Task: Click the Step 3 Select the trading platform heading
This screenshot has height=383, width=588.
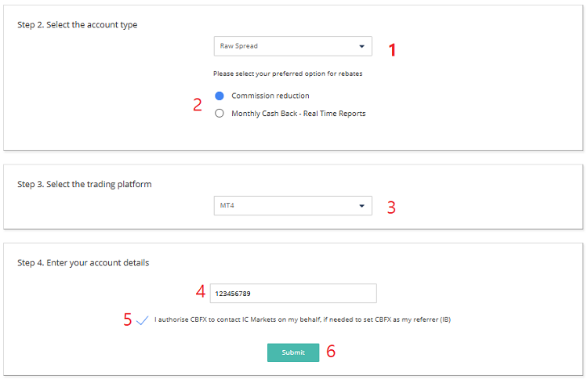Action: [x=84, y=185]
